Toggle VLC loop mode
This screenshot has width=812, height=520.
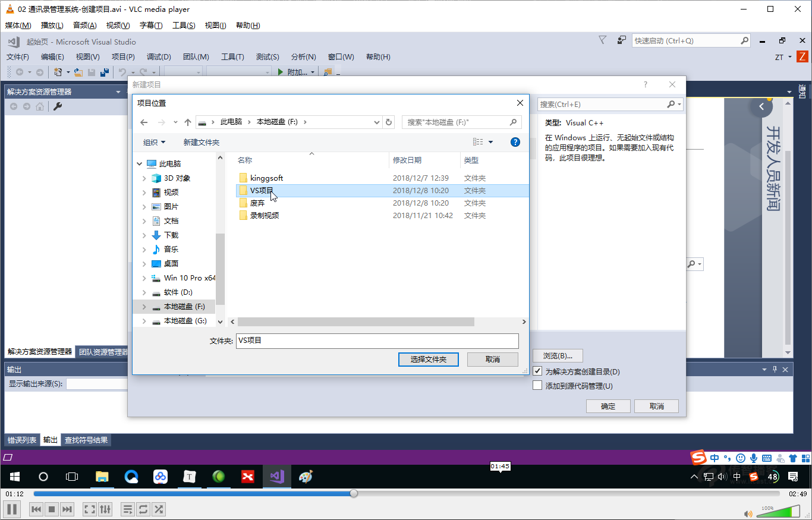143,509
